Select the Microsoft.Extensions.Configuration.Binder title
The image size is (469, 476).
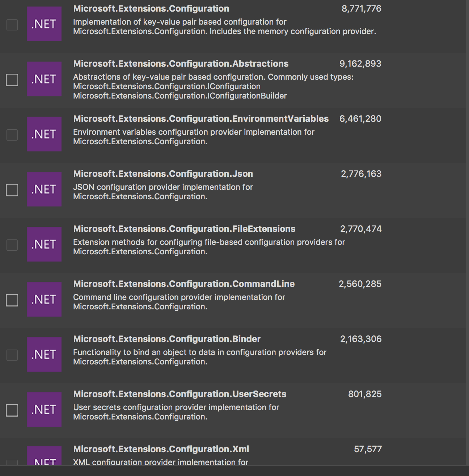click(167, 339)
